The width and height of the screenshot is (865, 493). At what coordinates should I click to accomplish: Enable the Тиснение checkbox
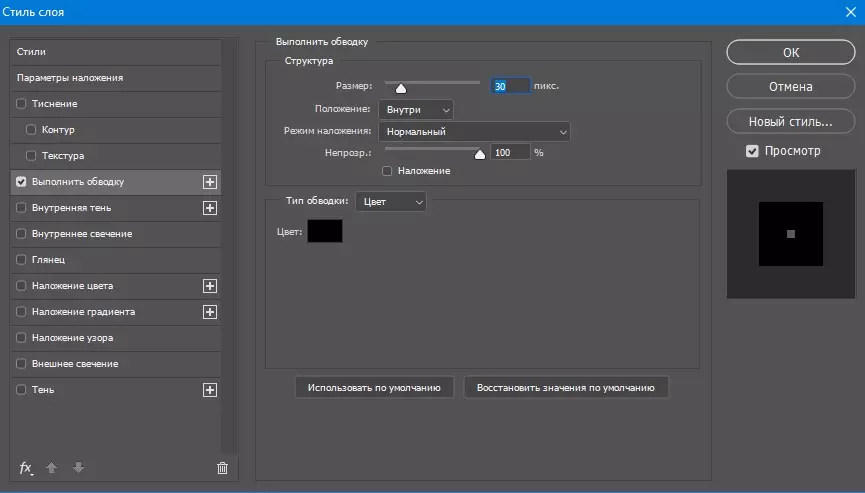tap(22, 104)
